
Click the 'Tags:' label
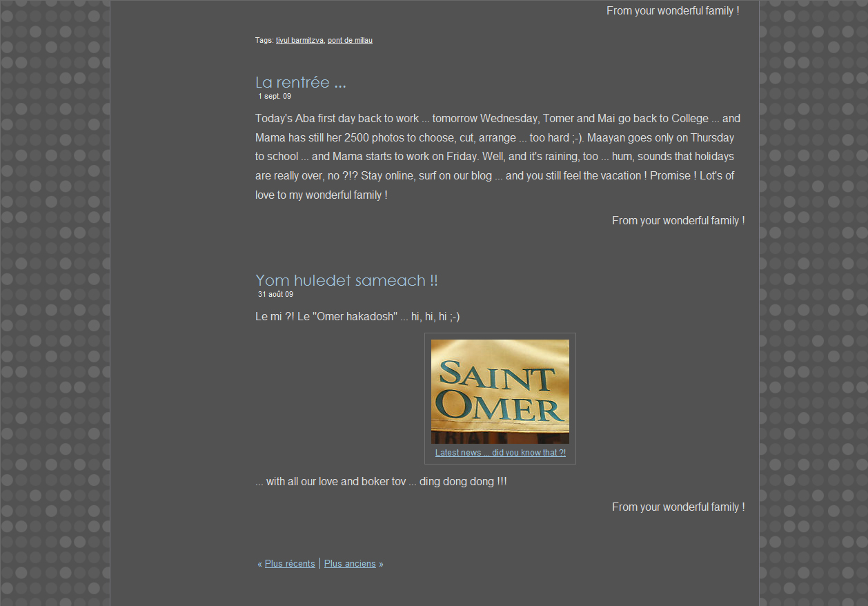(264, 41)
